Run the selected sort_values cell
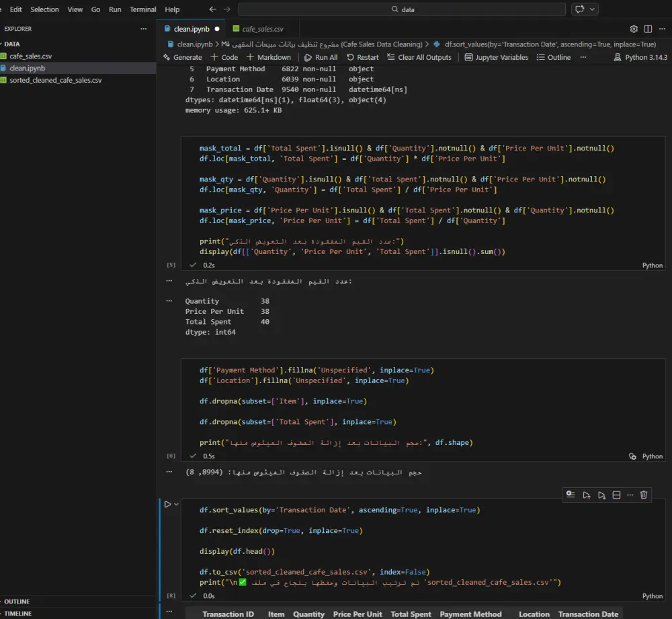672x619 pixels. pos(167,504)
